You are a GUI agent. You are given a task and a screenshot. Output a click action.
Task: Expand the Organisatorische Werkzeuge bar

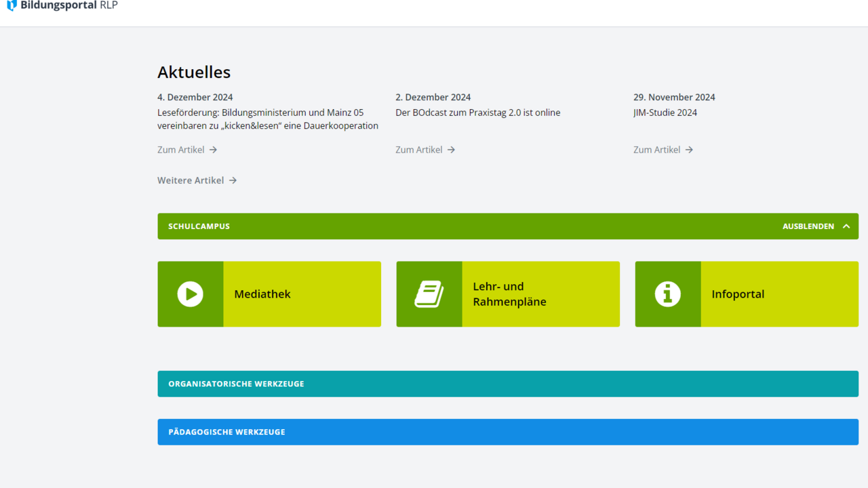coord(508,384)
